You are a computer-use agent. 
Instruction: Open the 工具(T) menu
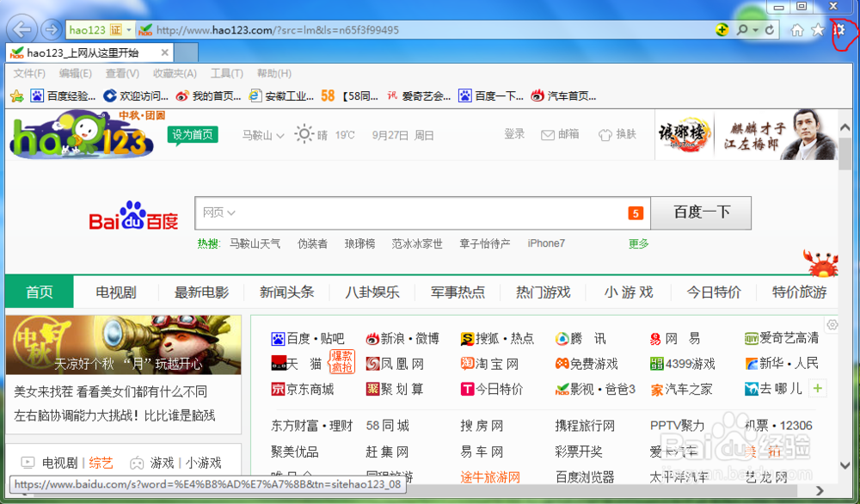[227, 73]
